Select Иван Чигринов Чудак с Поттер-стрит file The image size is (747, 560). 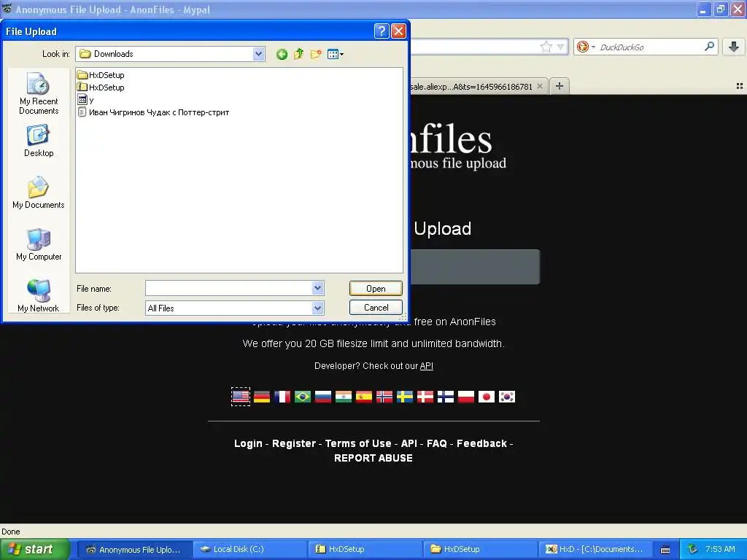153,112
